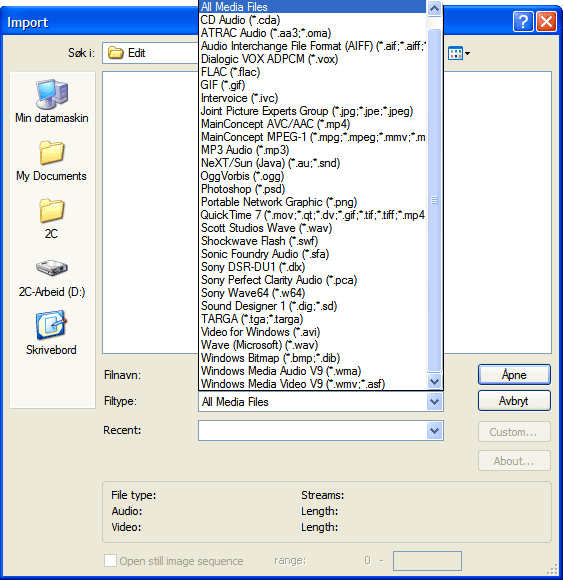563x580 pixels.
Task: Pick Photoshop (*.psd) file type
Action: coord(243,189)
